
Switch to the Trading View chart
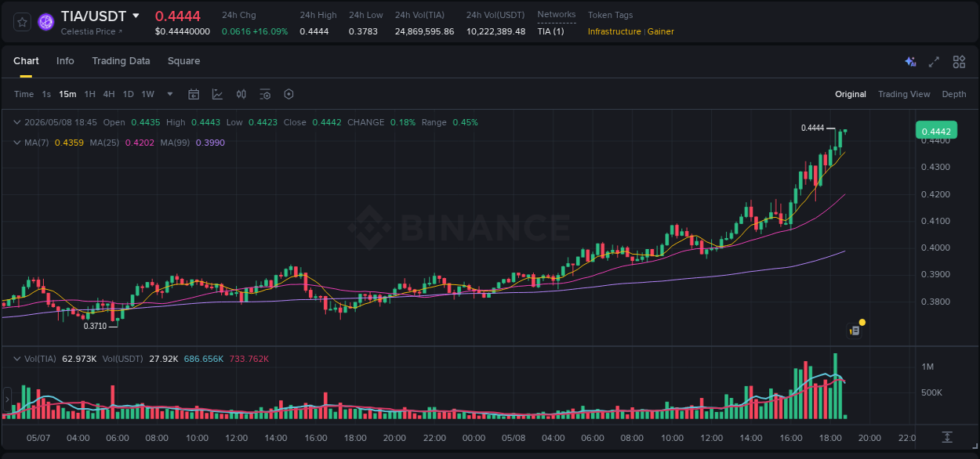click(x=904, y=94)
